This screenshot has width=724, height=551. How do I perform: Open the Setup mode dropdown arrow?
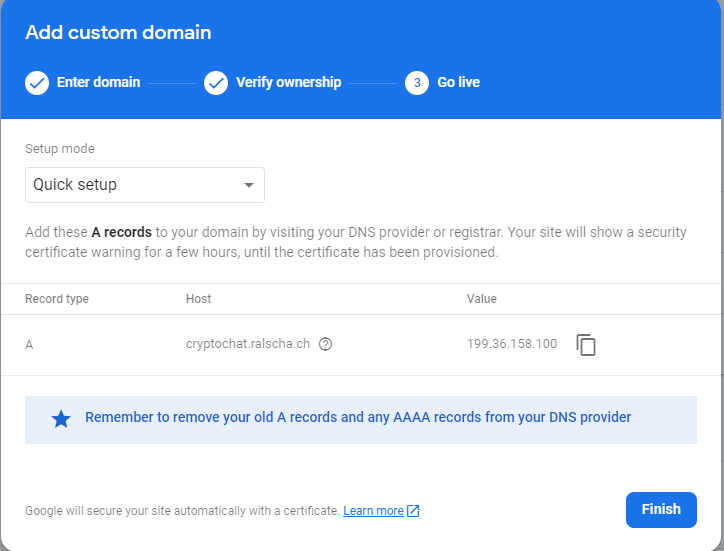(249, 185)
